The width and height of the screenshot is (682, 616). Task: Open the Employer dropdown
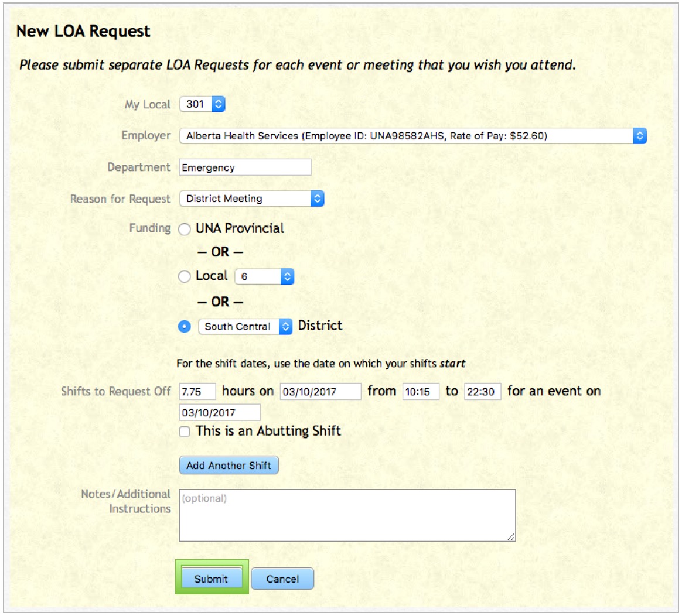point(413,135)
